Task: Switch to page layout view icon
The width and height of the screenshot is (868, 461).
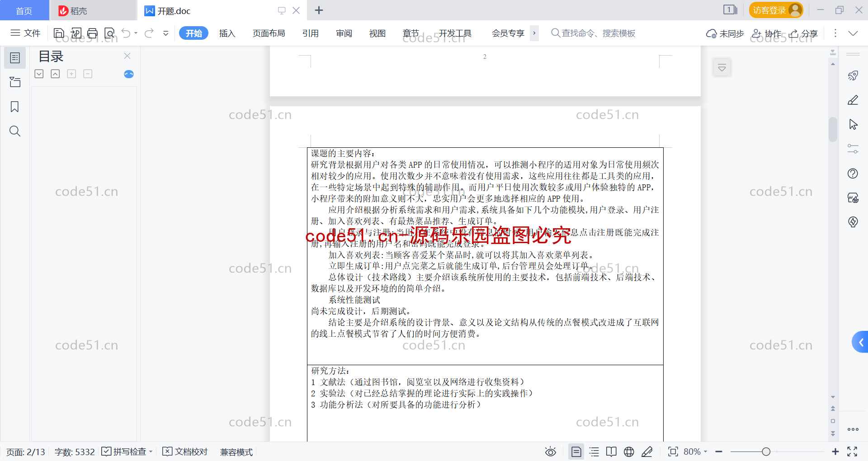Action: click(576, 452)
